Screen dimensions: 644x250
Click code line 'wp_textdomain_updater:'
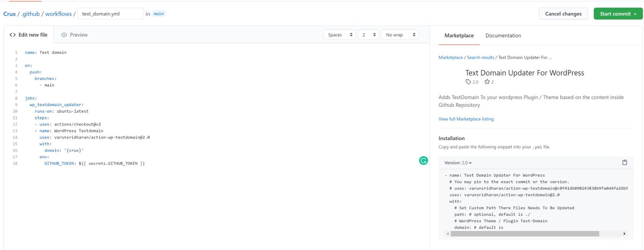point(56,105)
